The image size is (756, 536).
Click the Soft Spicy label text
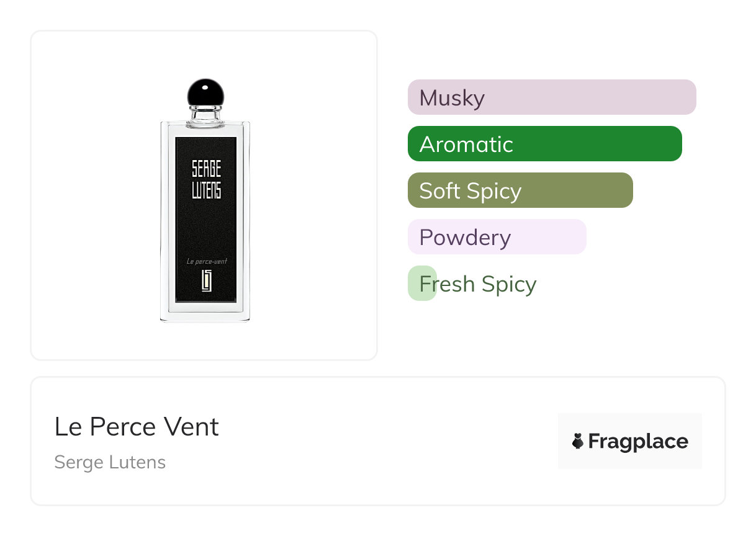point(470,191)
